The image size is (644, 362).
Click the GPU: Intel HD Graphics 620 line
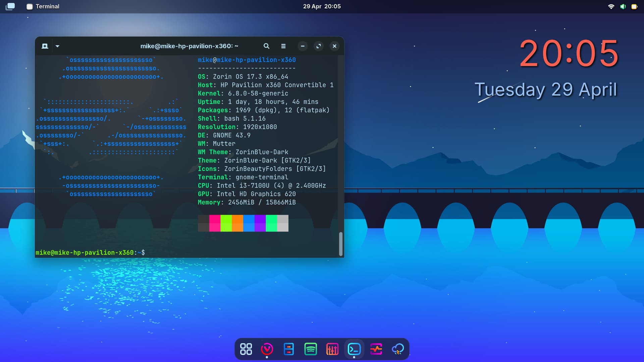click(247, 194)
